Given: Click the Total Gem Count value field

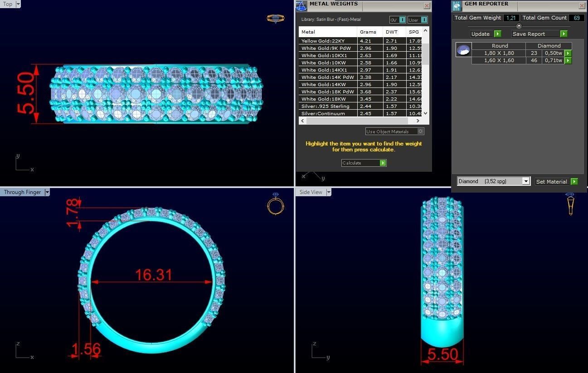Looking at the screenshot, I should point(577,18).
